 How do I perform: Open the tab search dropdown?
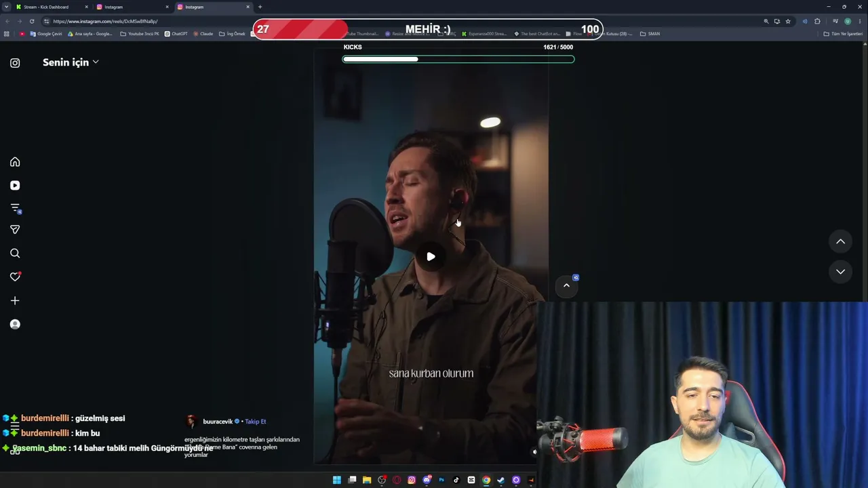tap(6, 7)
